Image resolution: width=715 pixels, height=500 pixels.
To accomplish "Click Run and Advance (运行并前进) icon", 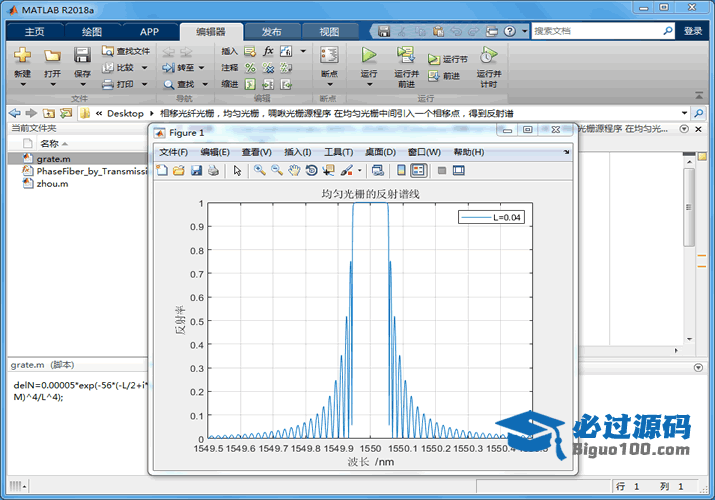I will tap(405, 55).
